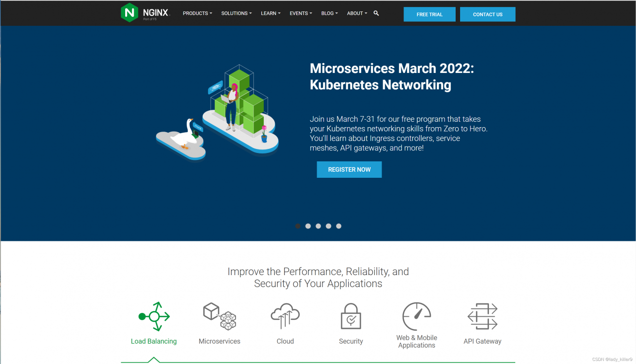The height and width of the screenshot is (364, 636).
Task: Go to second carousel slide dot
Action: 308,226
